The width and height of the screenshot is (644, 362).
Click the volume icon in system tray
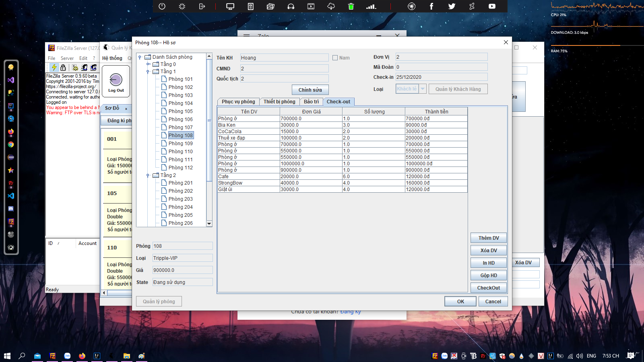(x=580, y=356)
